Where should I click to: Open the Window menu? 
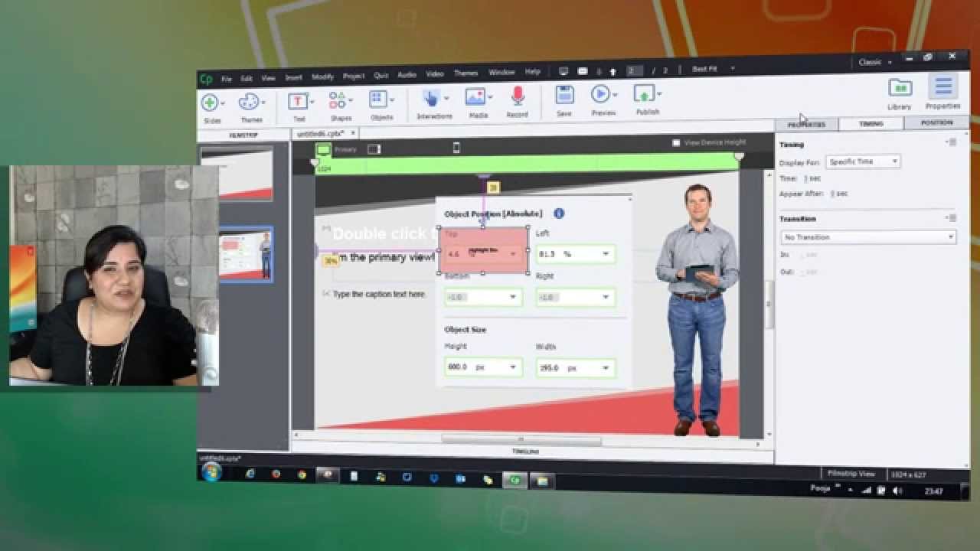pos(501,73)
